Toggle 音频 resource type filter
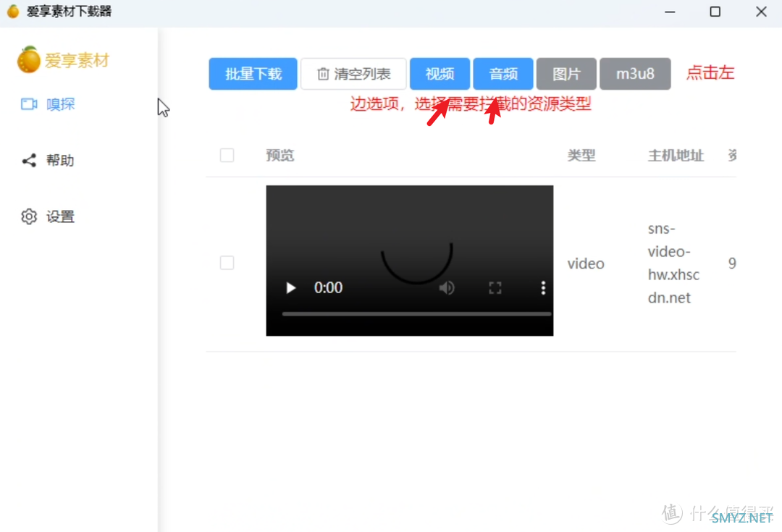Viewport: 782px width, 532px height. click(503, 74)
